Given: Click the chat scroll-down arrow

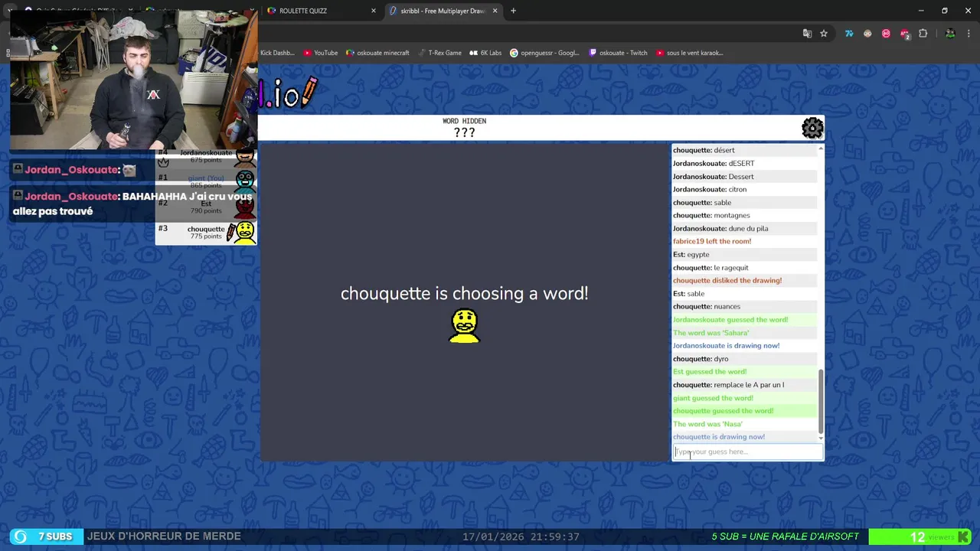Looking at the screenshot, I should (x=821, y=438).
